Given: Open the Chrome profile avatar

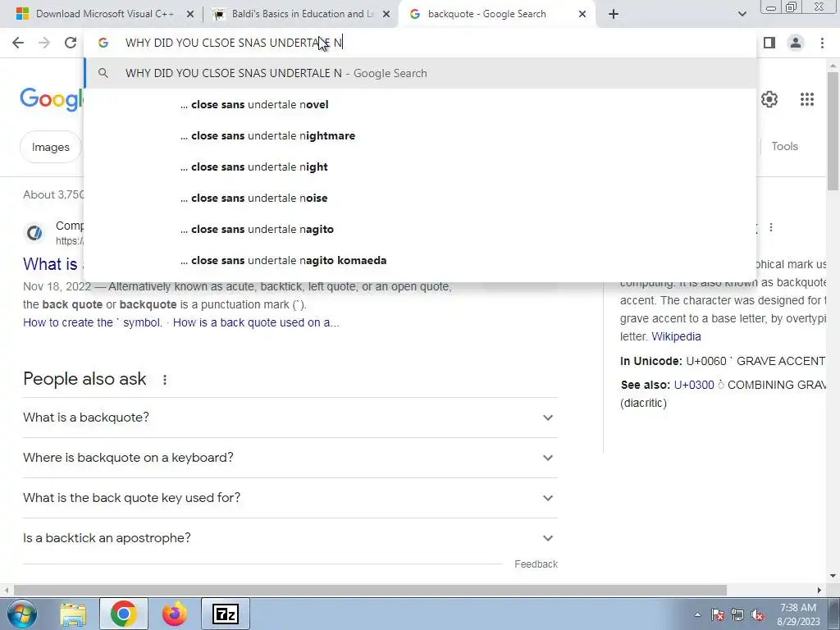Looking at the screenshot, I should [796, 43].
